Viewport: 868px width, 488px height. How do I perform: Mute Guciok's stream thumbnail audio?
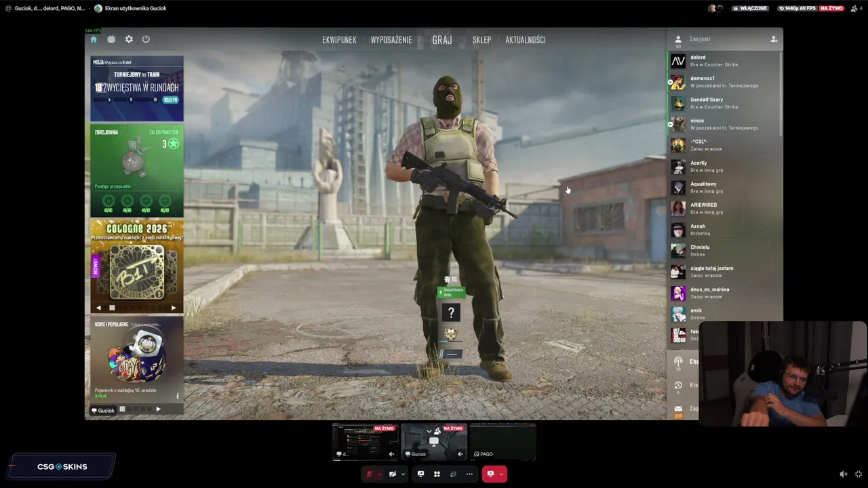[460, 454]
